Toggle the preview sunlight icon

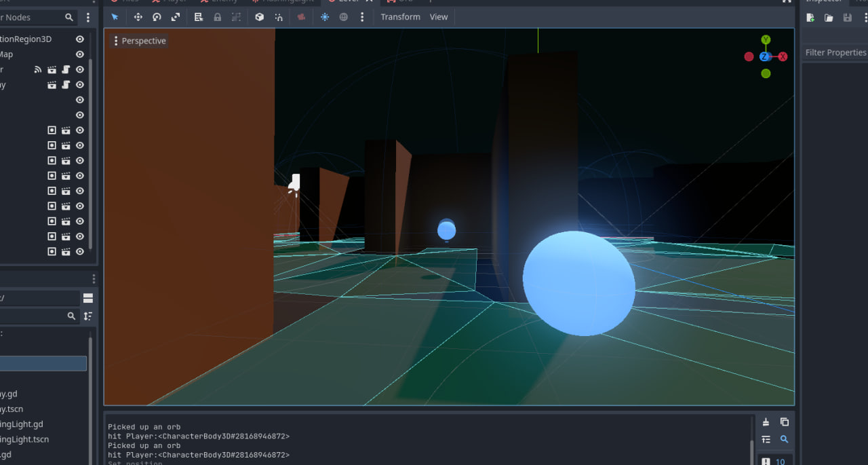click(325, 17)
